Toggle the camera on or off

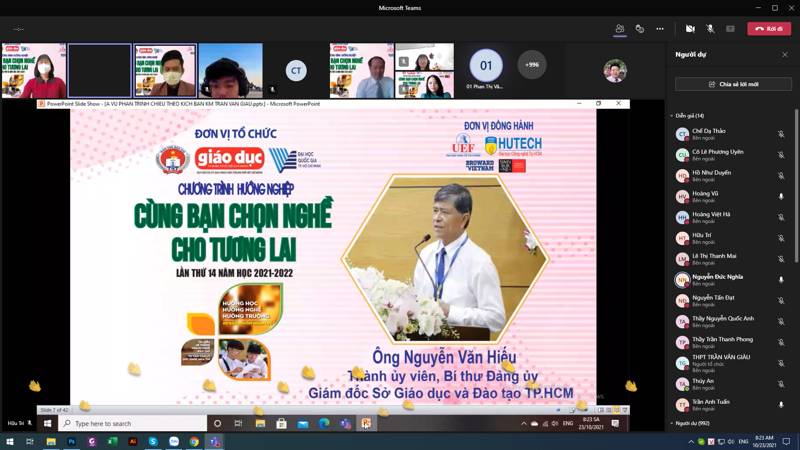pos(690,29)
